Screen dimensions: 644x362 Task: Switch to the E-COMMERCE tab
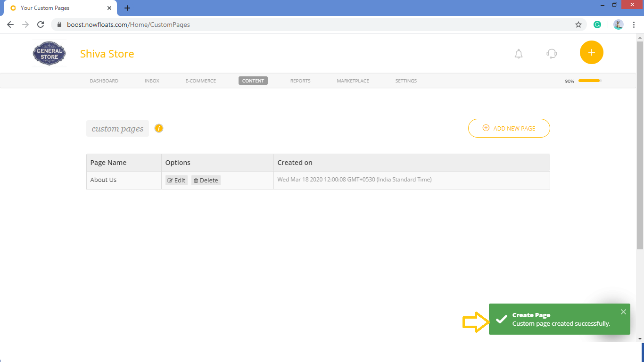coord(200,81)
